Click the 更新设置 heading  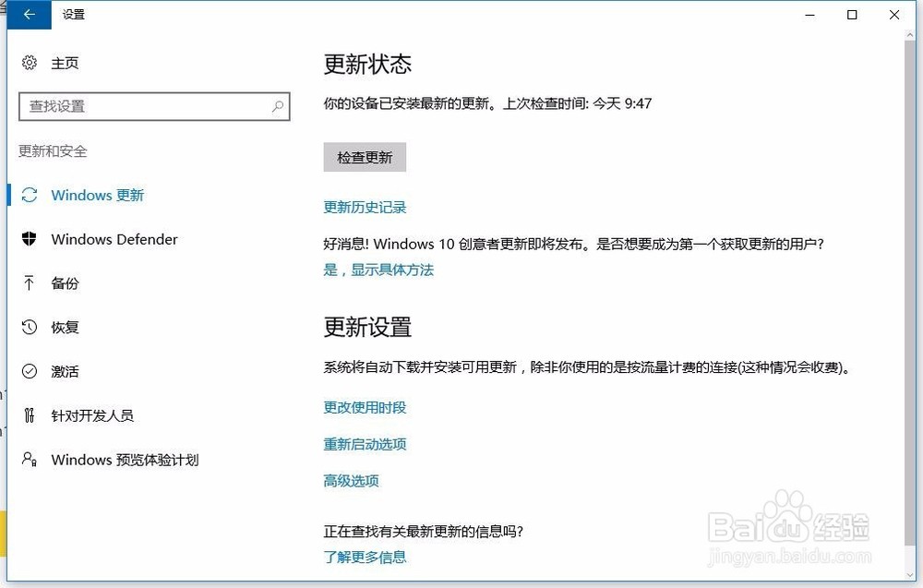coord(368,328)
